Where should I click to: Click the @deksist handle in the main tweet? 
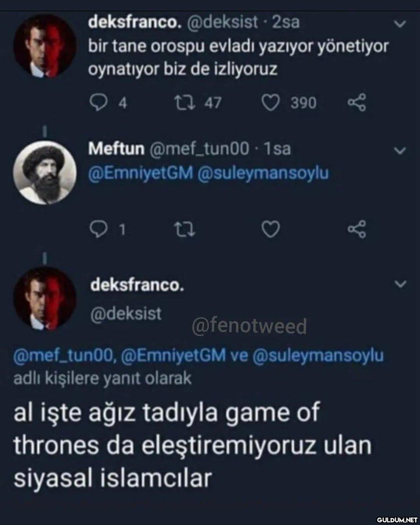pos(126,313)
